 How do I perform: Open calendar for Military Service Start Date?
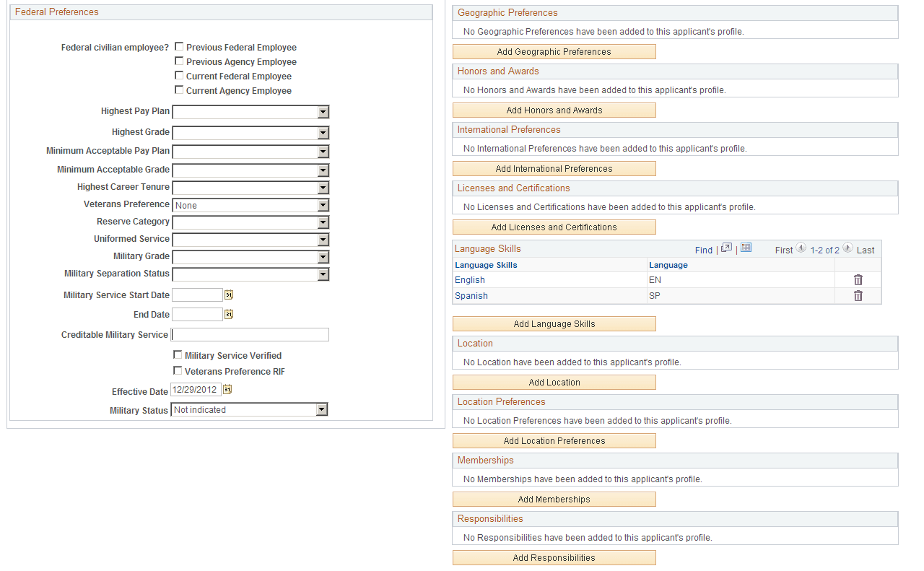[227, 295]
